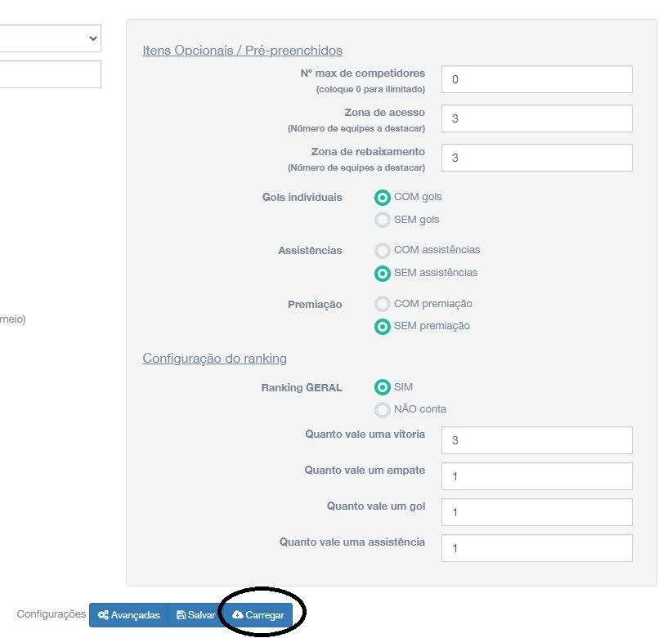672x638 pixels.
Task: Focus Quanto vale um gol field
Action: [536, 512]
